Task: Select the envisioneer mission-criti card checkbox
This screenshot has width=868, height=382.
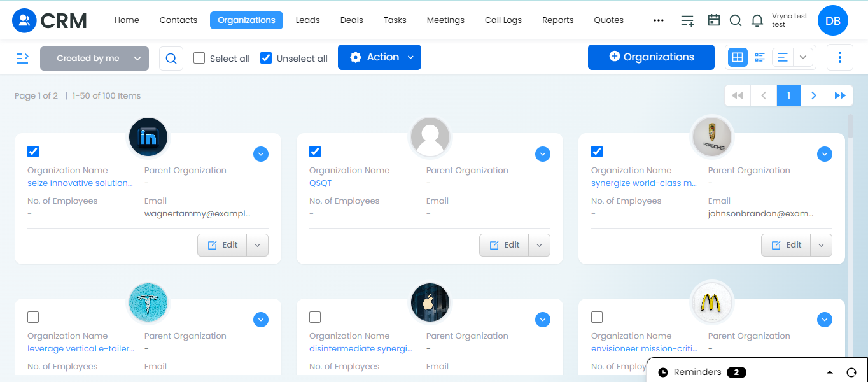Action: (597, 317)
